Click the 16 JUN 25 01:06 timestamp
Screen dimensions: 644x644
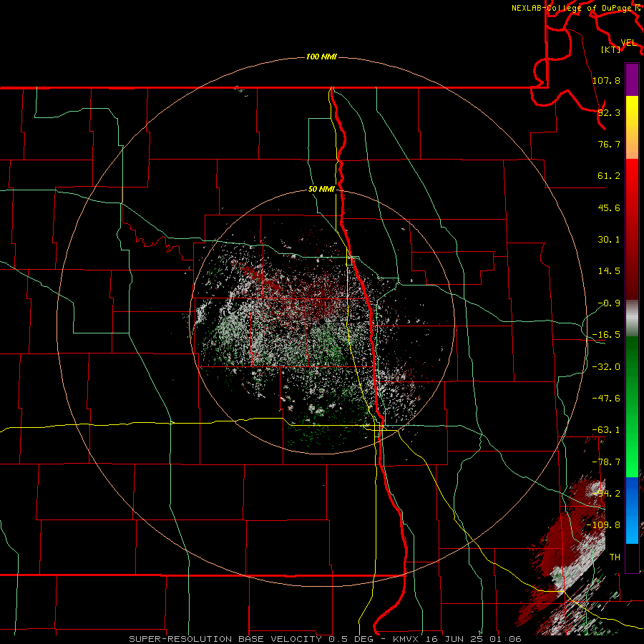click(x=473, y=639)
